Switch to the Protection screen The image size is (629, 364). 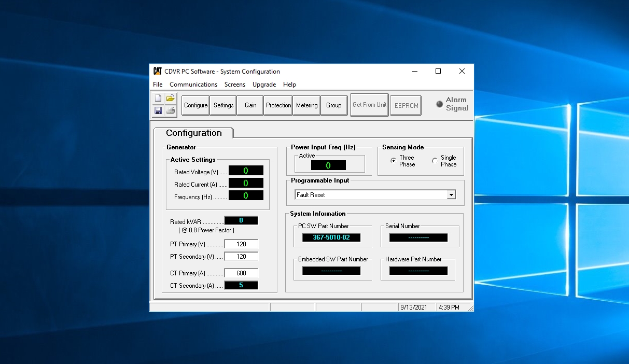[x=278, y=105]
